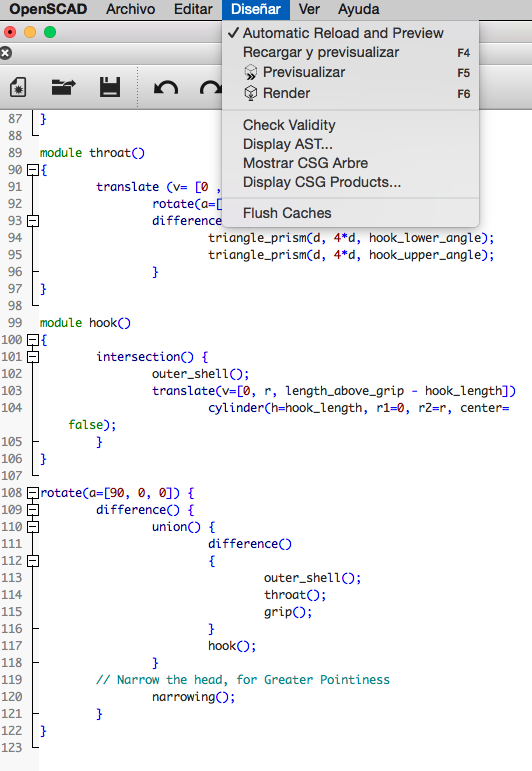Open the Ver menu
This screenshot has height=771, width=532.
pos(309,9)
